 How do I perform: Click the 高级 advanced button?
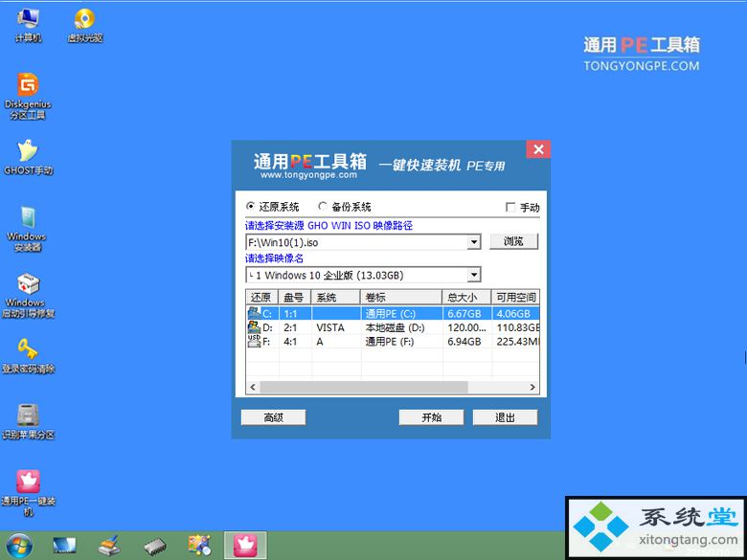click(x=274, y=417)
